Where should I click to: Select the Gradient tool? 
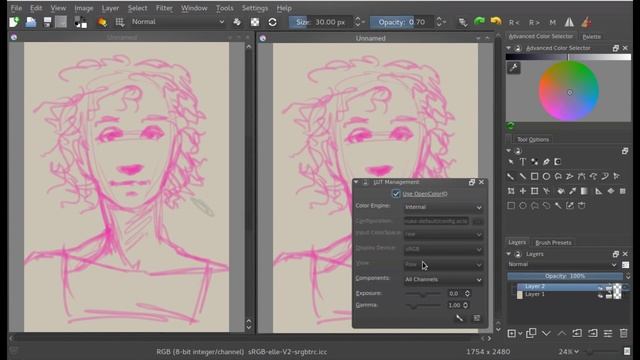584,191
